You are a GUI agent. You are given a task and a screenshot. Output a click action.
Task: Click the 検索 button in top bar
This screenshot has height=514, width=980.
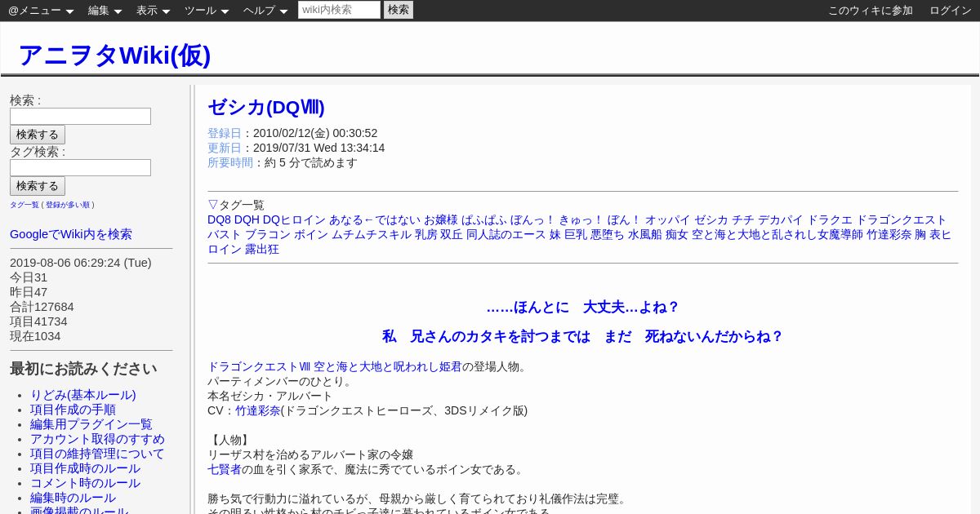(x=399, y=10)
